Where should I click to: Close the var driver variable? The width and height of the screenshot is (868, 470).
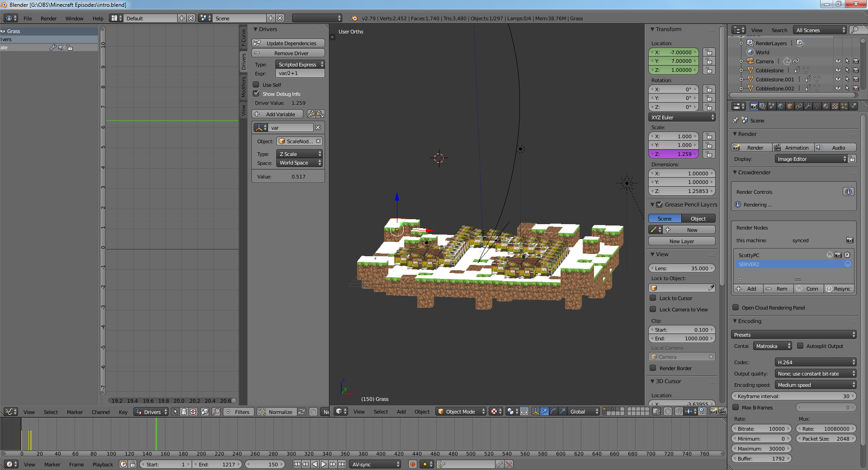[x=318, y=127]
